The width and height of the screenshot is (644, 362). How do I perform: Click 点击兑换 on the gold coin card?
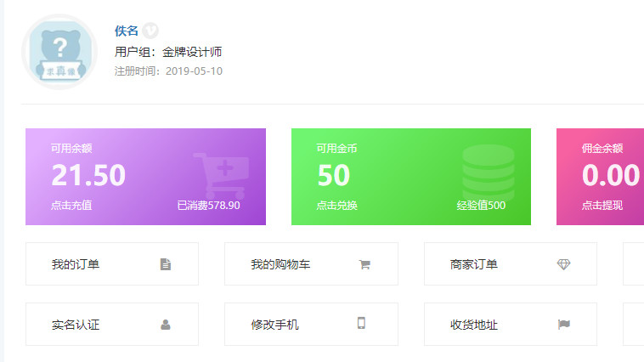point(336,205)
